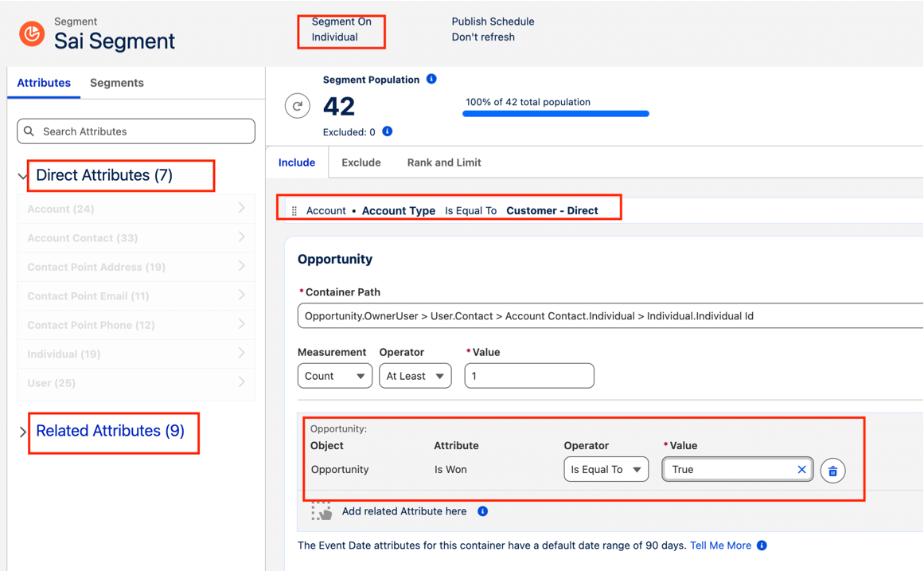Click the Sai Segment title
This screenshot has height=571, width=924.
[x=115, y=41]
